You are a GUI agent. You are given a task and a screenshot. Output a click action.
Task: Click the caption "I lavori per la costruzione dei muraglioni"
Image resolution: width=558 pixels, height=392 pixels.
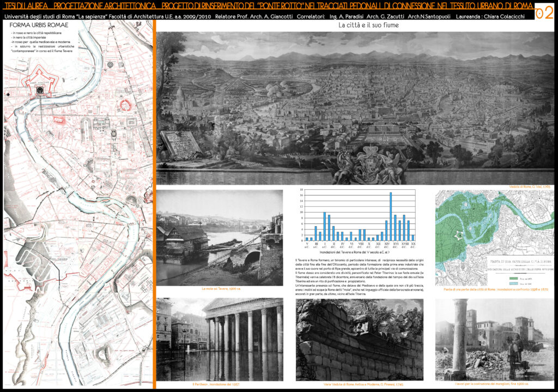point(492,384)
